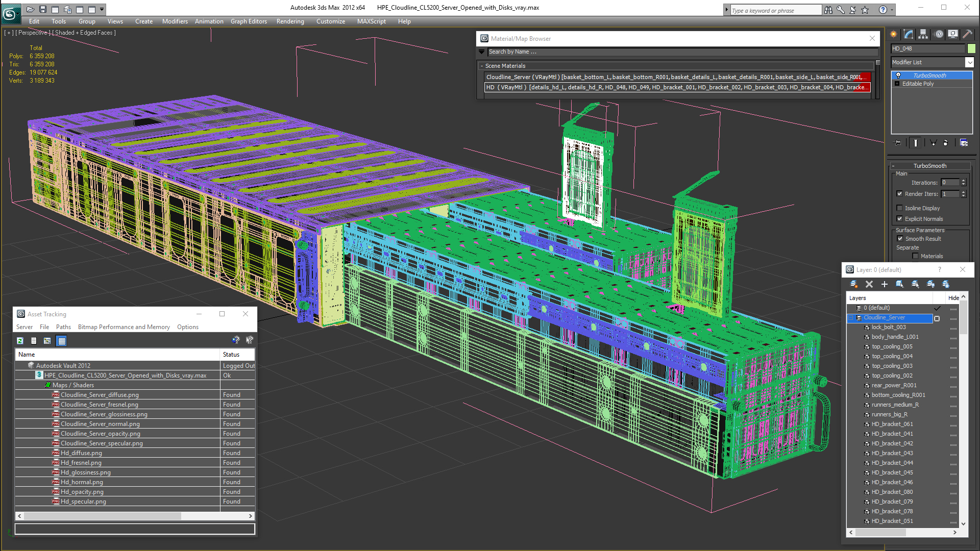Add Selected Objects to layer plus icon

tap(885, 284)
